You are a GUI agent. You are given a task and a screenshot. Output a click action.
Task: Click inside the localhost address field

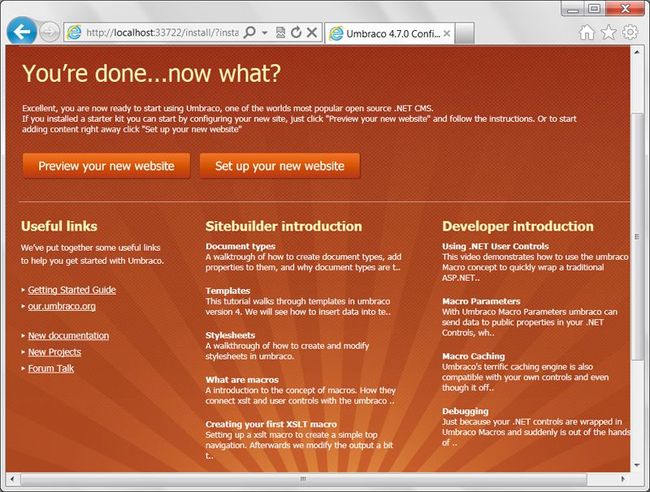pos(162,32)
